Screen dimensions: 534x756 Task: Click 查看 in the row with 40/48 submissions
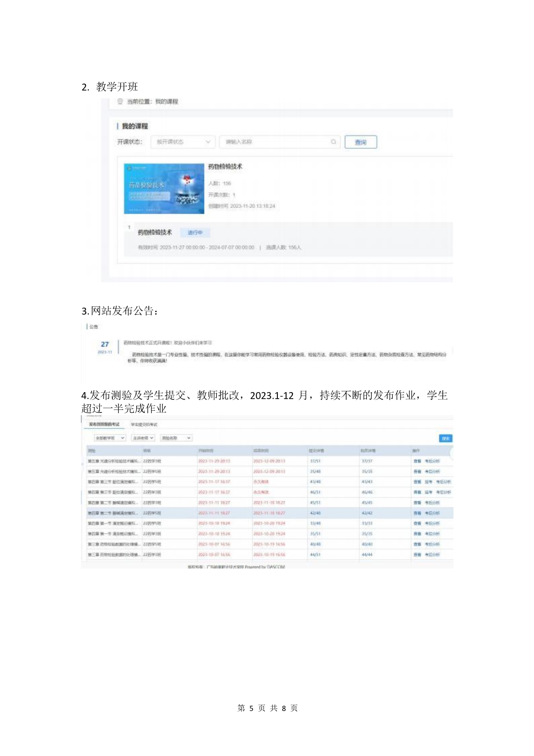[417, 544]
